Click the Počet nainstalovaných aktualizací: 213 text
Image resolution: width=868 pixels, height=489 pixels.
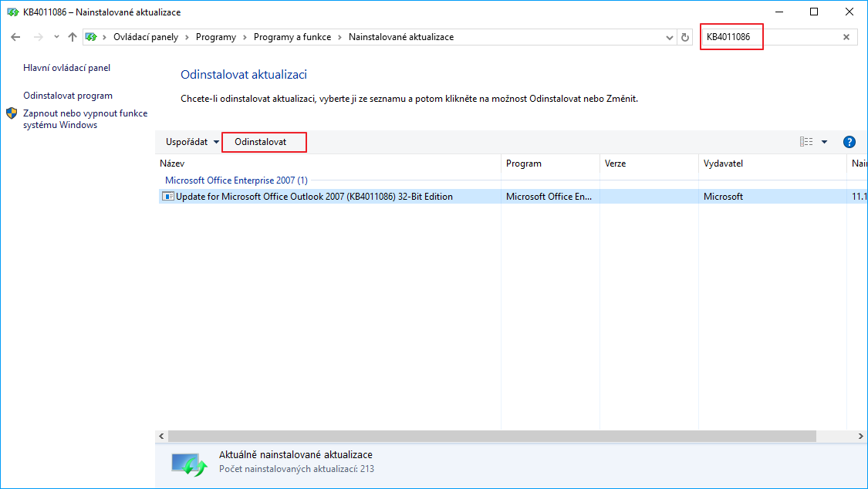pos(297,469)
